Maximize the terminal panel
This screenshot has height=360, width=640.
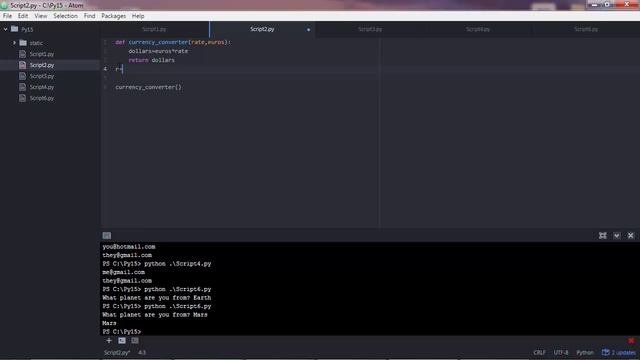(602, 236)
